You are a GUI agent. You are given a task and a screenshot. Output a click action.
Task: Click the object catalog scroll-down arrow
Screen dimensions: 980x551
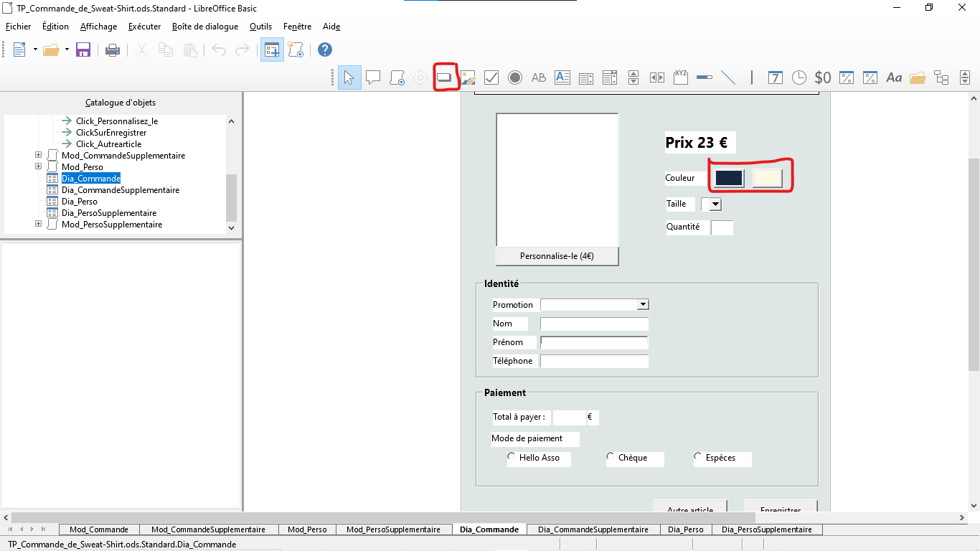231,227
